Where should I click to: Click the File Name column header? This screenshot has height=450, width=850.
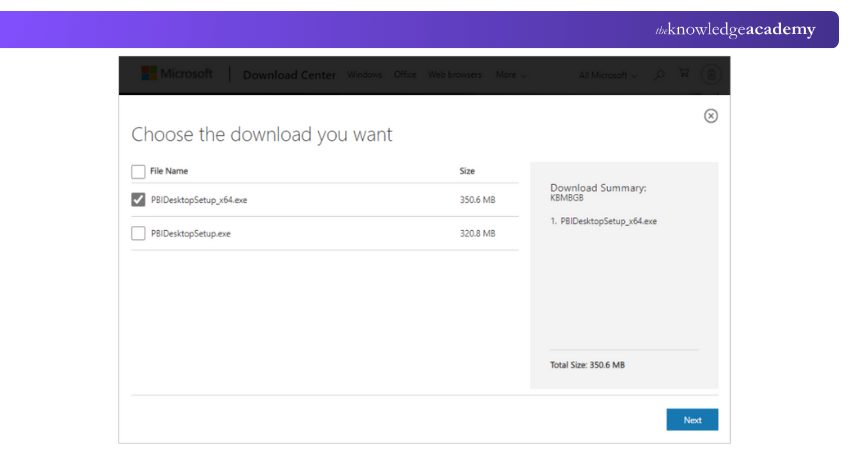169,171
